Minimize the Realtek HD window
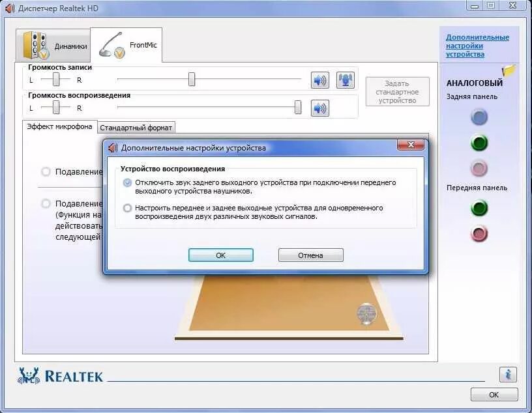This screenshot has width=532, height=413. (x=475, y=6)
